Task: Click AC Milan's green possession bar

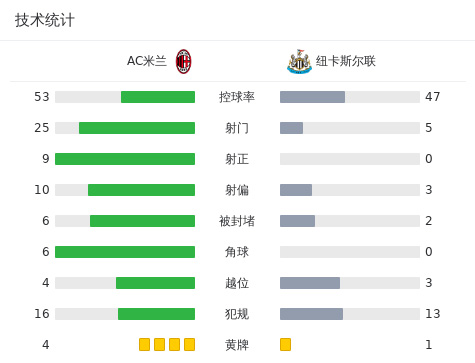Action: click(158, 97)
